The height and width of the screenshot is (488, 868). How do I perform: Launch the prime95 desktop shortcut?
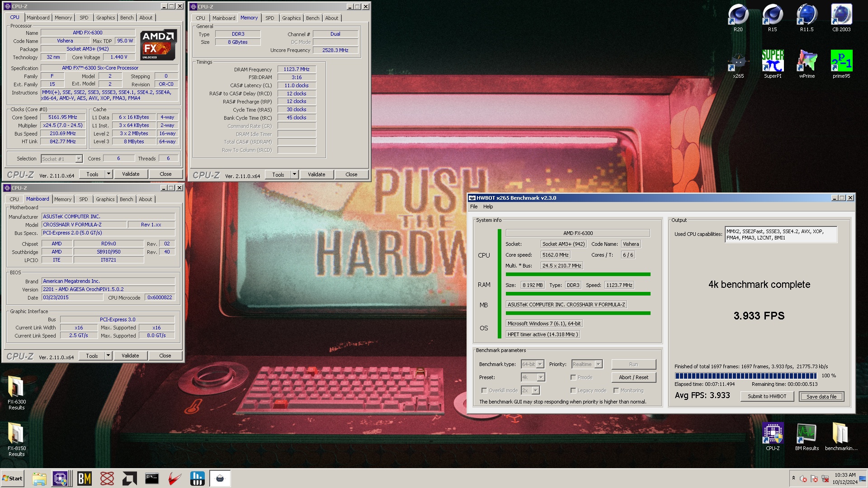click(x=841, y=65)
